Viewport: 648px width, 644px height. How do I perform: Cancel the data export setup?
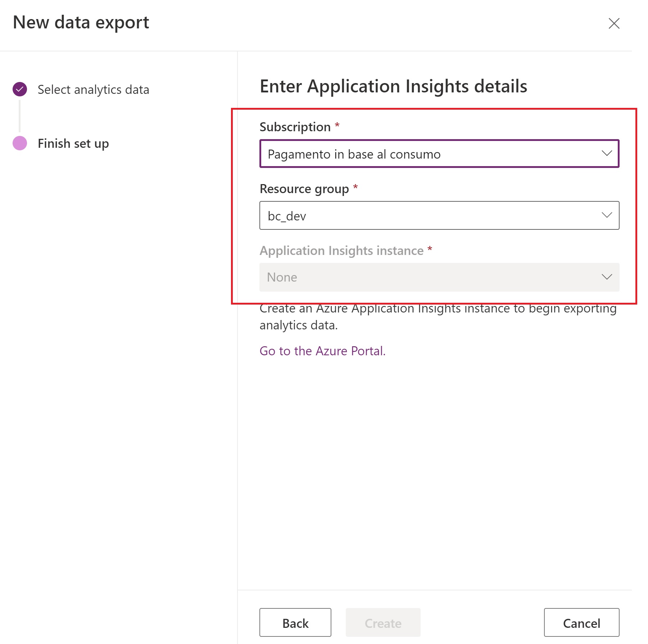click(x=581, y=623)
